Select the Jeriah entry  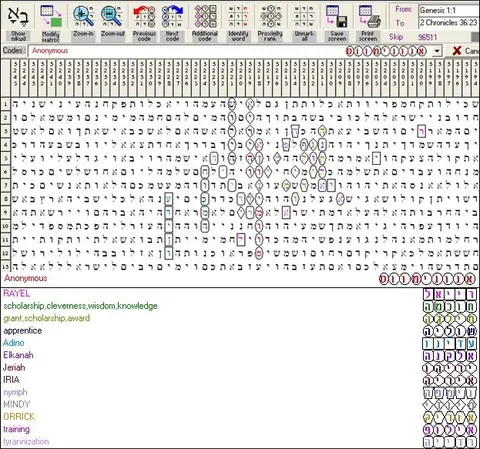point(14,367)
